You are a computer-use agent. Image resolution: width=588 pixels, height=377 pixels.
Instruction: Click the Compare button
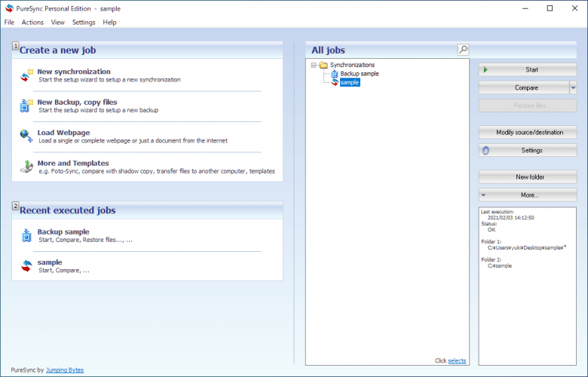[x=524, y=87]
